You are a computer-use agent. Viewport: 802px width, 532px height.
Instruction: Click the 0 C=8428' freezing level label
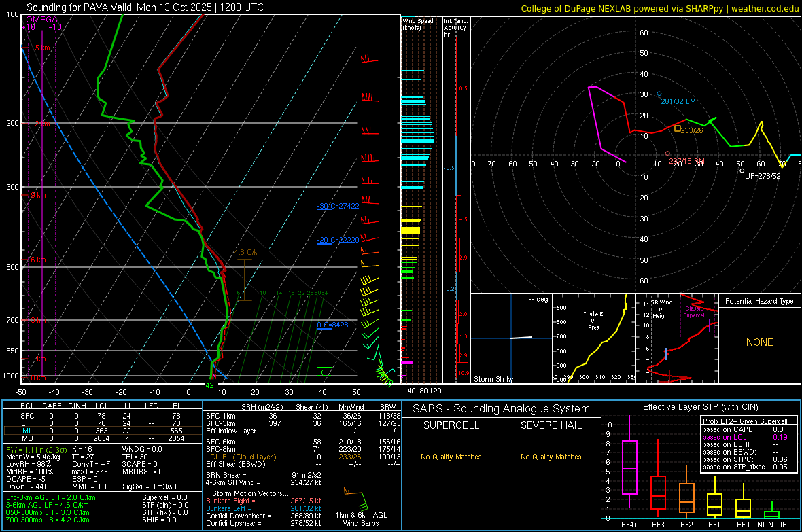(x=333, y=325)
